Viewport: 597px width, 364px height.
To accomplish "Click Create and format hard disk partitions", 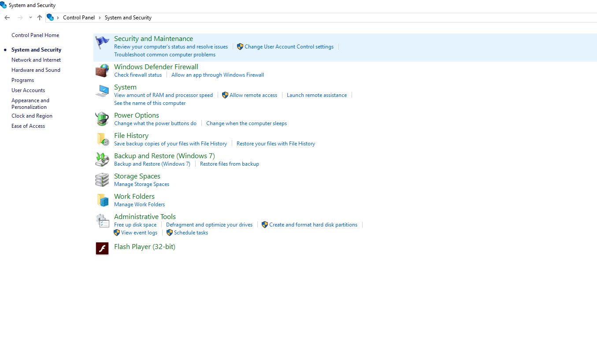I will 313,225.
